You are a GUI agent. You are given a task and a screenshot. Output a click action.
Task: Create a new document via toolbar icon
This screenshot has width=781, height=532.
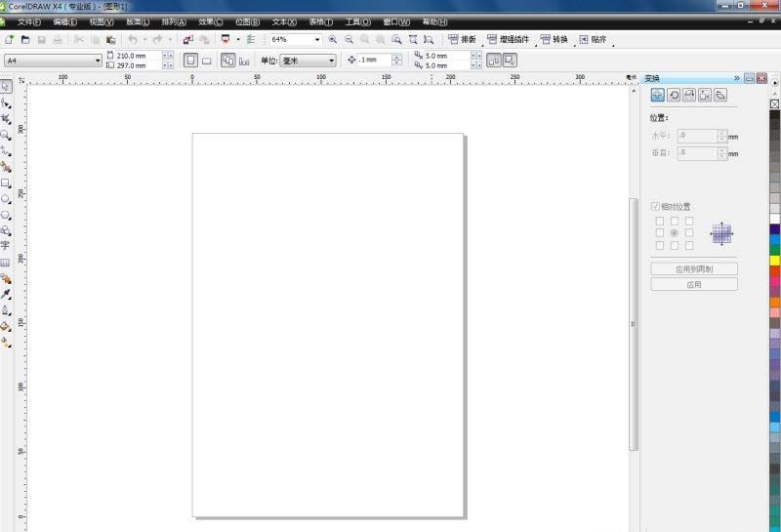pos(10,40)
